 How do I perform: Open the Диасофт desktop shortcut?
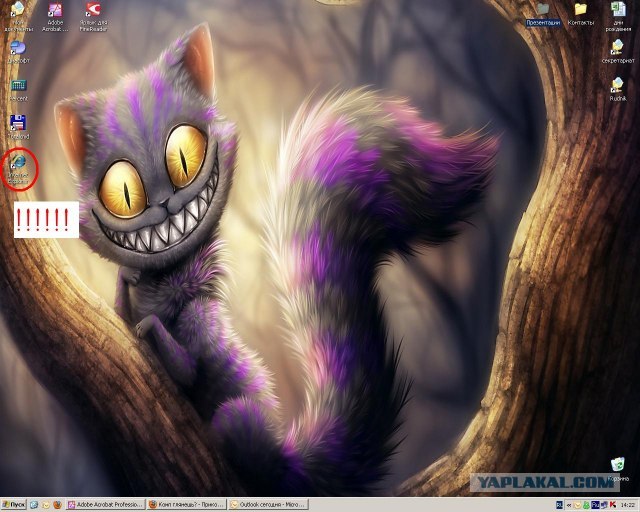18,52
